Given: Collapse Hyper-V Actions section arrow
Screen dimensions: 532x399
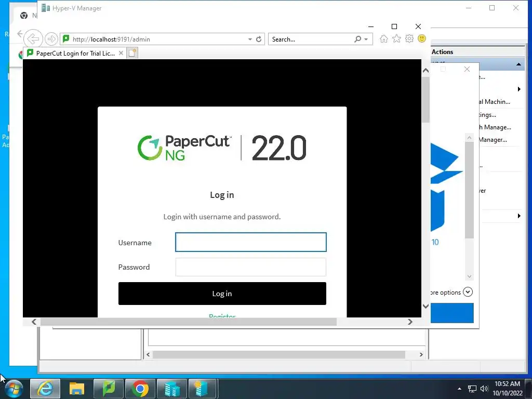Looking at the screenshot, I should (x=519, y=64).
